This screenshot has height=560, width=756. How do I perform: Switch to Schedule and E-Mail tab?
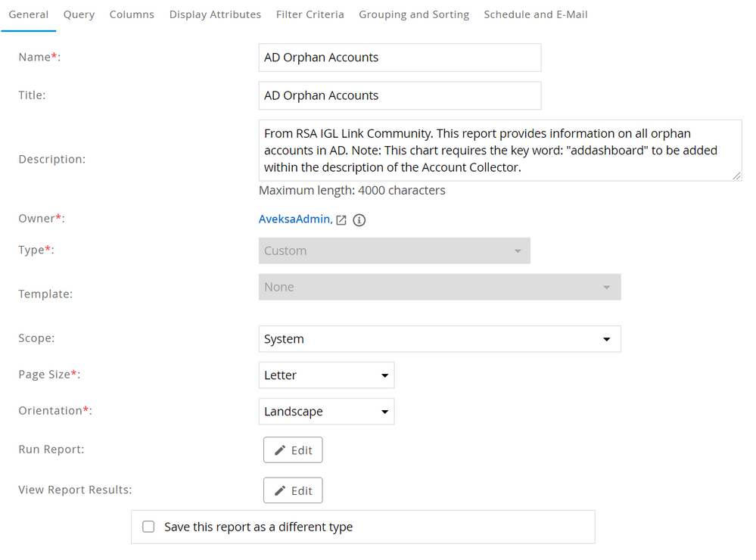coord(535,14)
